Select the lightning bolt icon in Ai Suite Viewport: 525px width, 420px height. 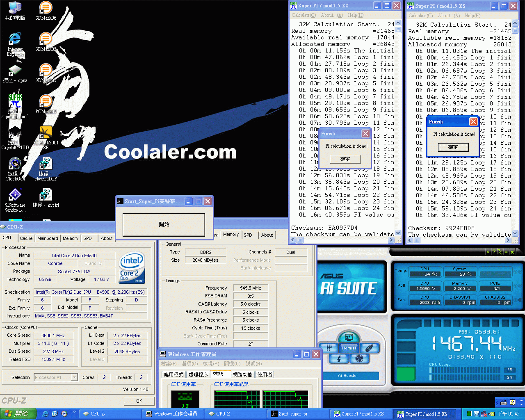(339, 359)
